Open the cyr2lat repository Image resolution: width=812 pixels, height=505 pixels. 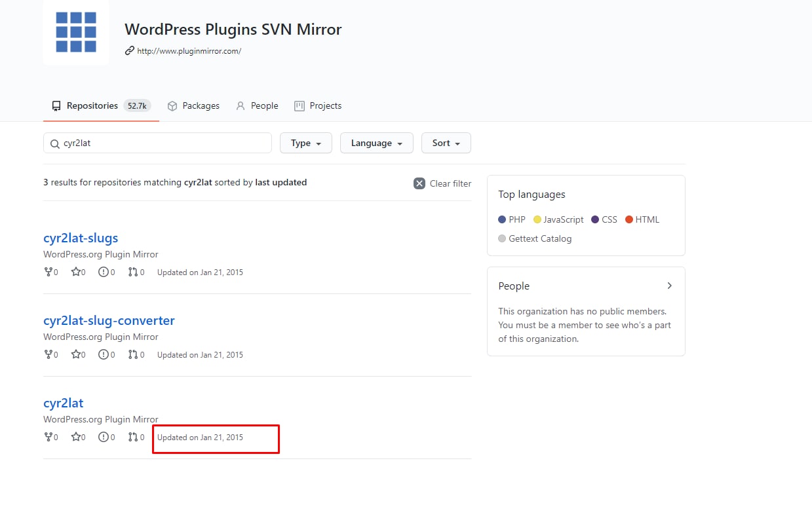click(x=64, y=403)
